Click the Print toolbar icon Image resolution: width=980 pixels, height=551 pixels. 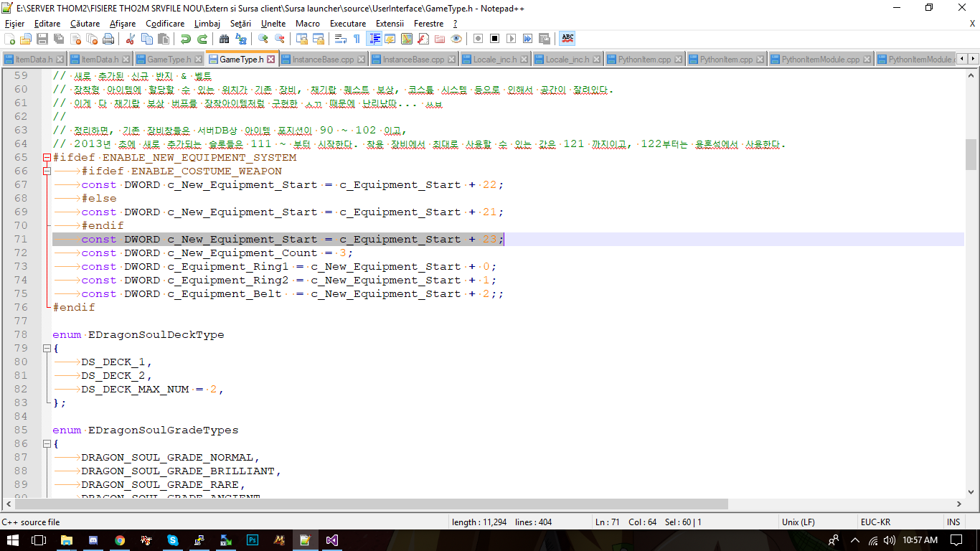coord(108,39)
